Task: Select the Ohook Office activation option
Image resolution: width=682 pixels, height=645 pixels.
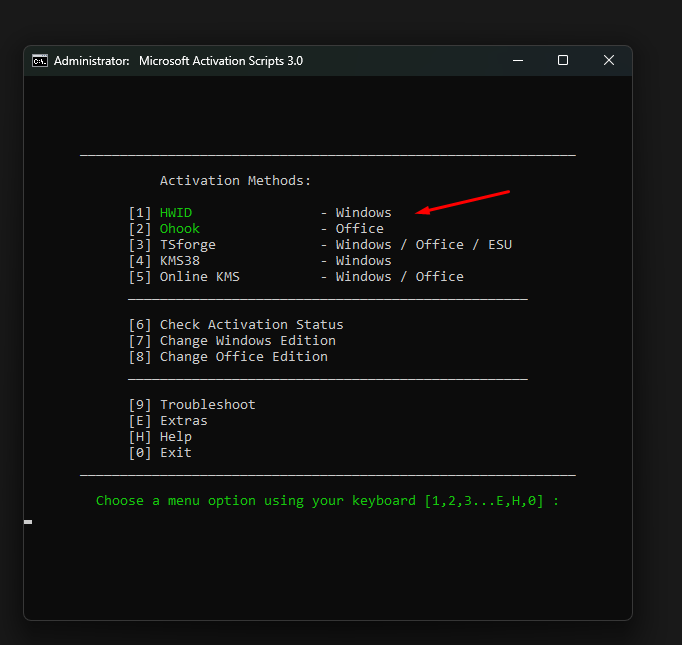Action: pos(181,229)
